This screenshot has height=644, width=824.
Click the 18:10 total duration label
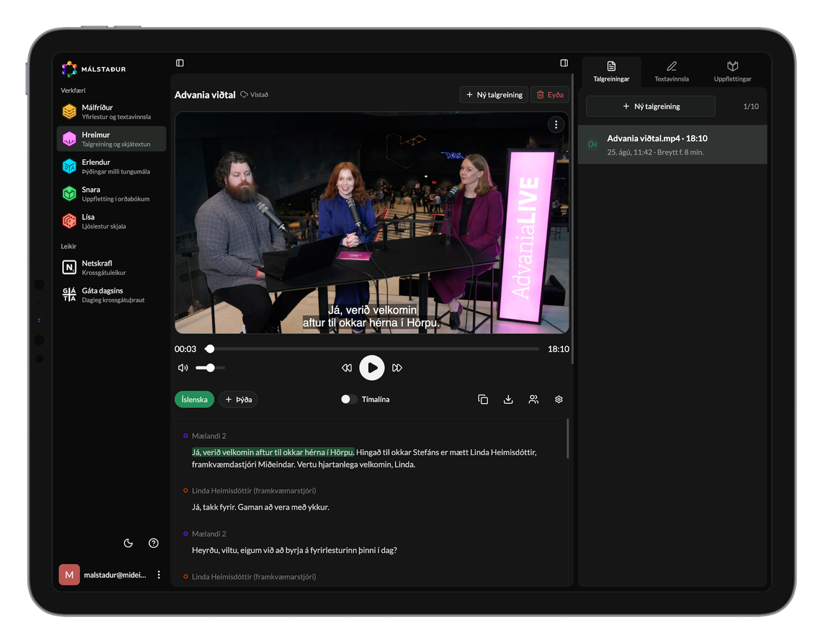558,349
